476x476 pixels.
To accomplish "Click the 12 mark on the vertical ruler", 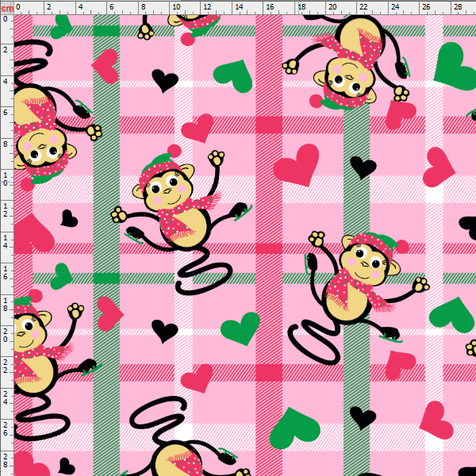I will point(6,210).
